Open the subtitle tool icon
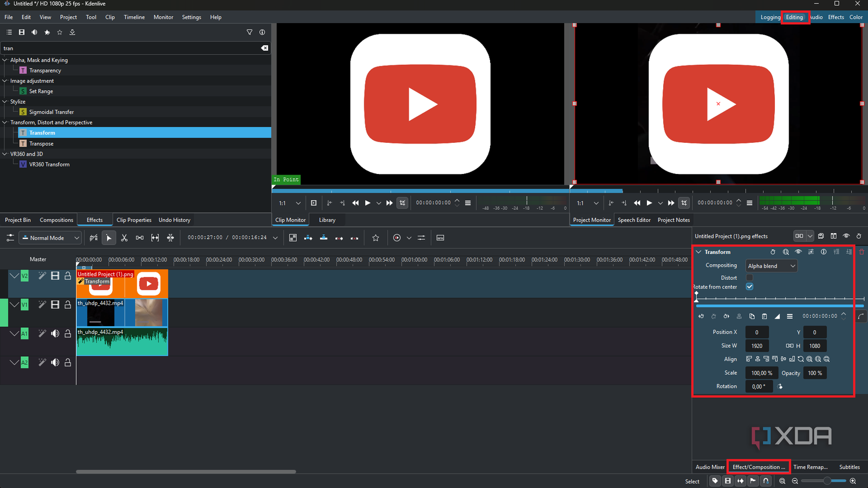Viewport: 868px width, 488px height. [x=440, y=238]
